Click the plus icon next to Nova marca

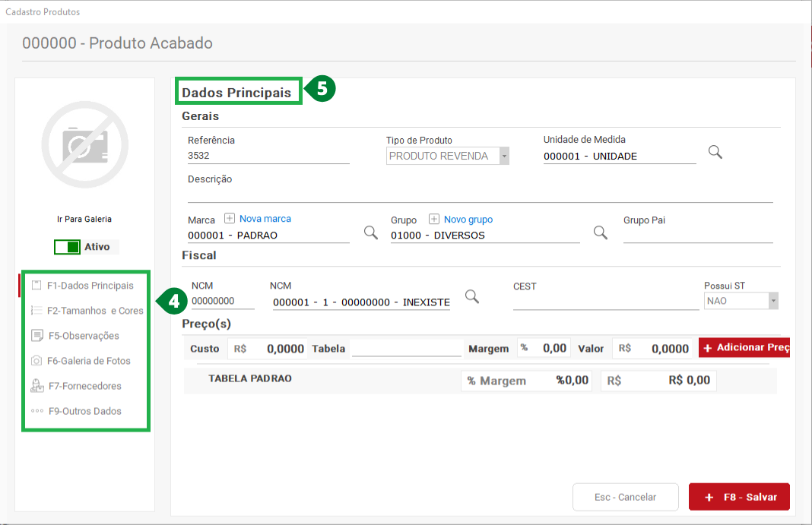(230, 218)
